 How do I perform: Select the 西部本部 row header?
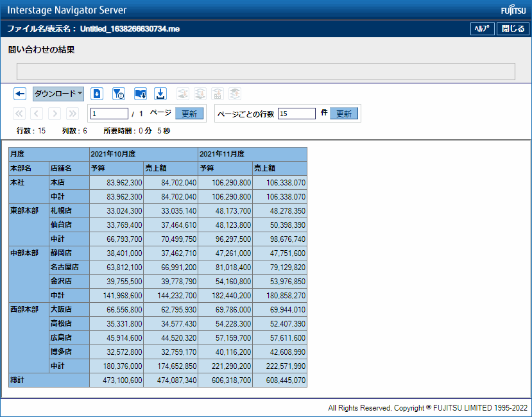pos(29,337)
